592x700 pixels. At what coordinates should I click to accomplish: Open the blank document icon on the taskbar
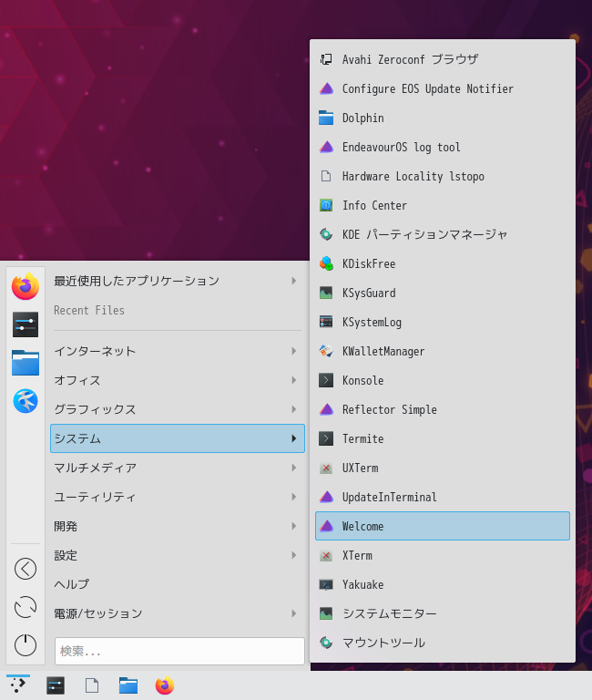click(92, 685)
